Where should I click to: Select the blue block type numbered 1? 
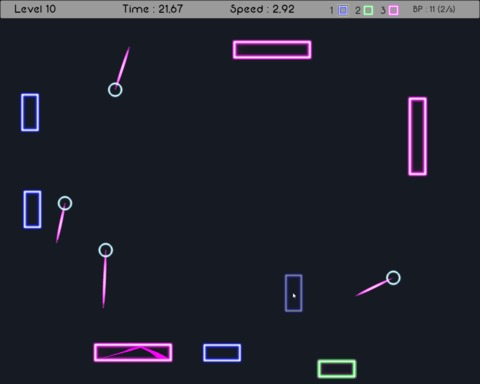(343, 10)
